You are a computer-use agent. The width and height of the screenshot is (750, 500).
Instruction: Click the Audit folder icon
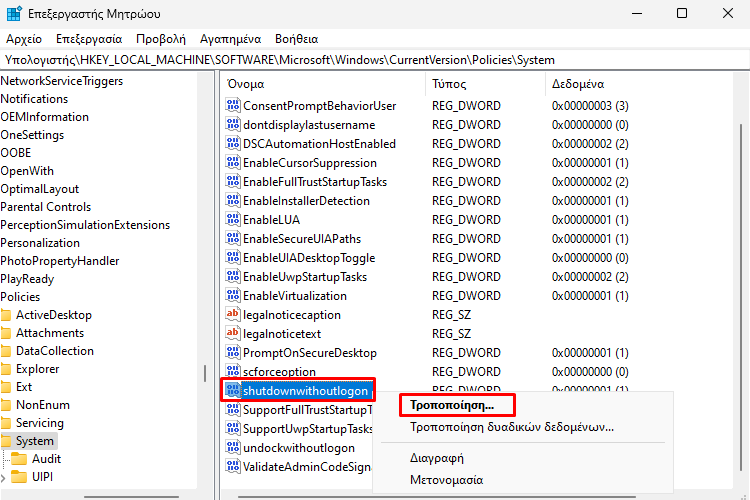19,459
